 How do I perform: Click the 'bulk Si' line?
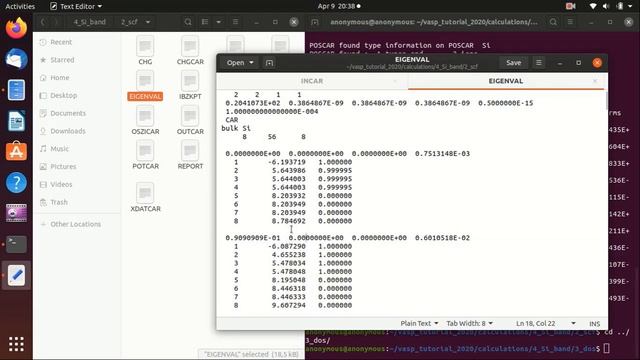236,128
